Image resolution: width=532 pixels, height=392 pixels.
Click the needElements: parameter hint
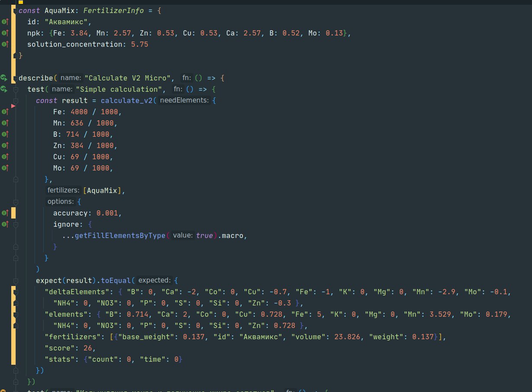pos(185,100)
